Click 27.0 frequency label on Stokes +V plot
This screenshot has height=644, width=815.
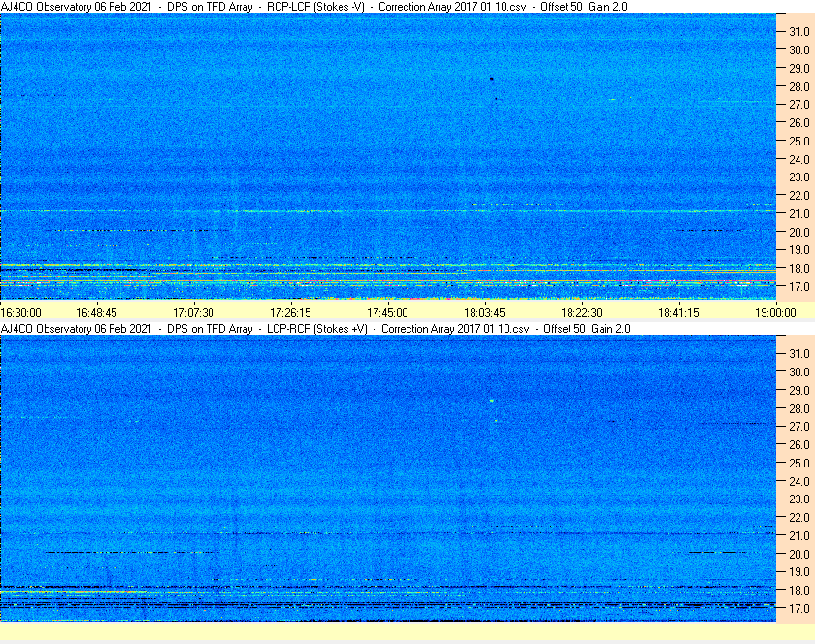pyautogui.click(x=799, y=426)
